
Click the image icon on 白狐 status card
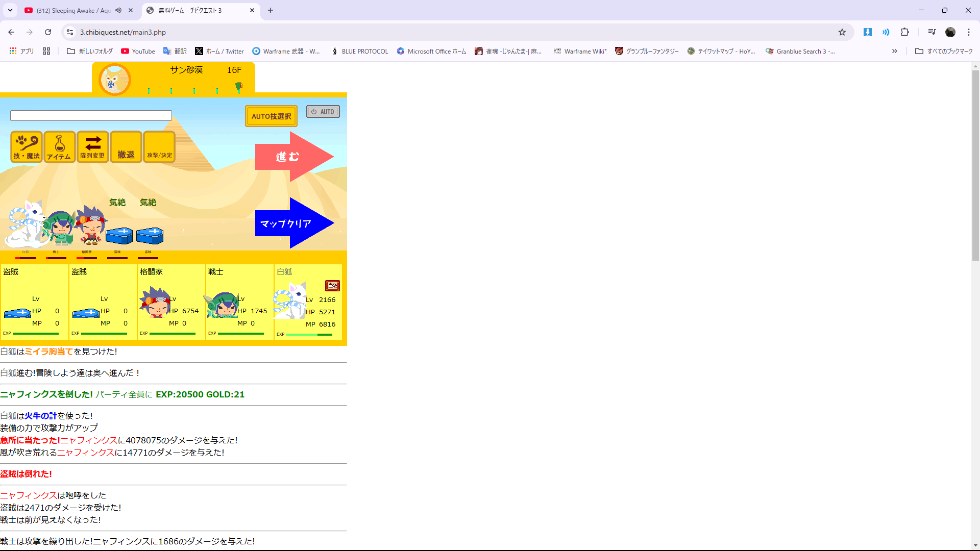point(332,286)
